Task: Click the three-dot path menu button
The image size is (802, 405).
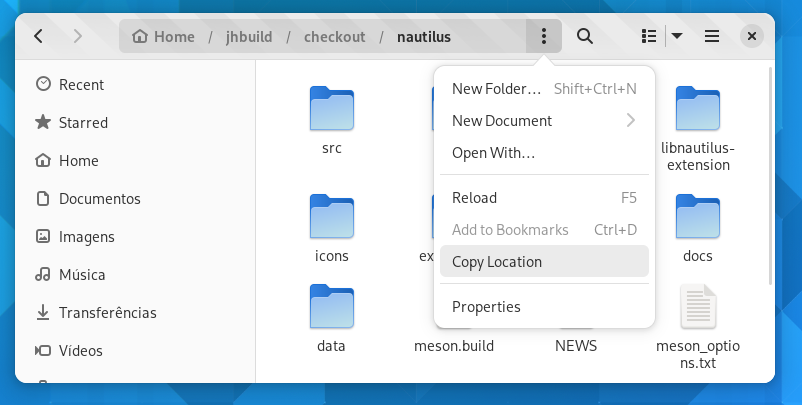Action: point(544,36)
